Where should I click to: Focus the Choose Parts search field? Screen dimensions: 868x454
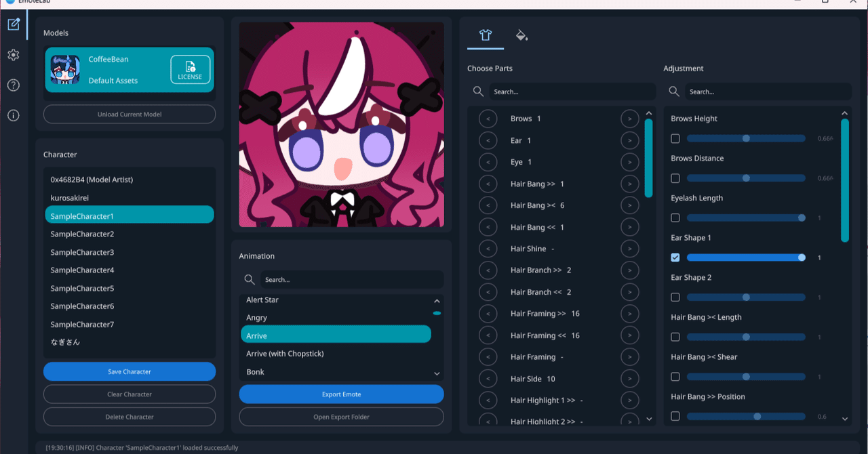pos(572,91)
